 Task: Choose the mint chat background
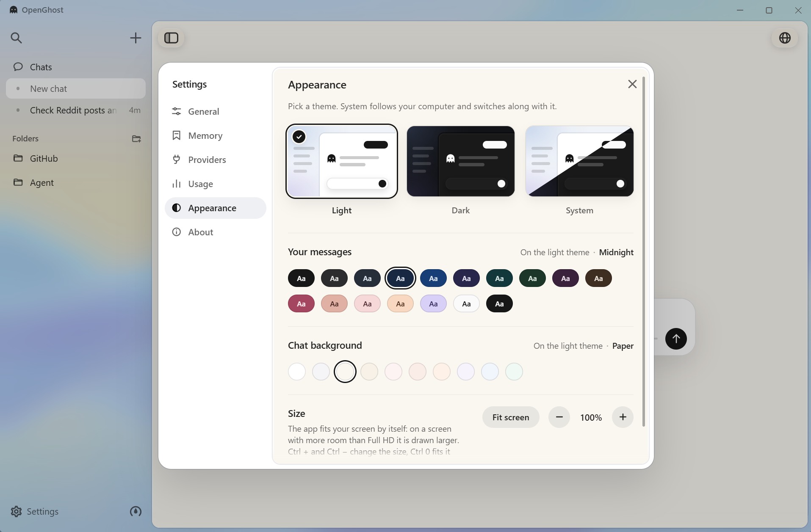(514, 372)
